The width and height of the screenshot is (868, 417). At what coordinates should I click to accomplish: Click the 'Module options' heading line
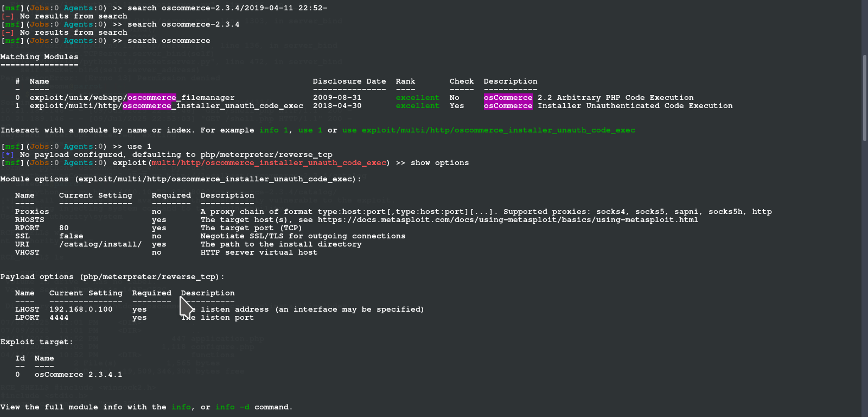tap(181, 179)
